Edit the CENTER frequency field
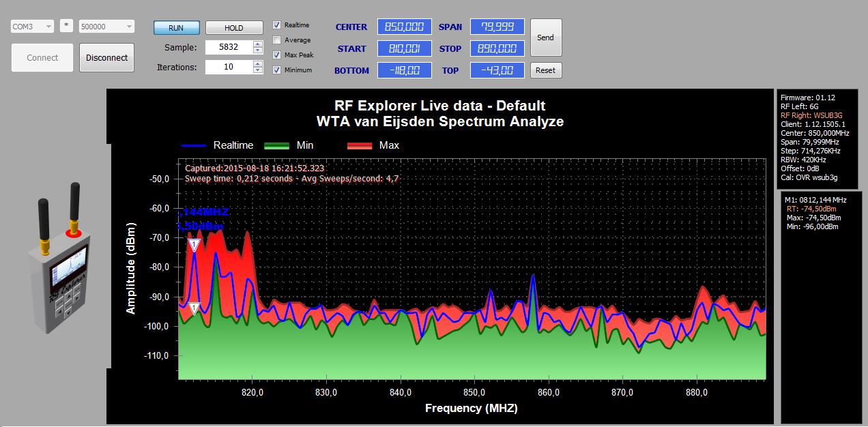This screenshot has height=427, width=868. click(x=405, y=27)
